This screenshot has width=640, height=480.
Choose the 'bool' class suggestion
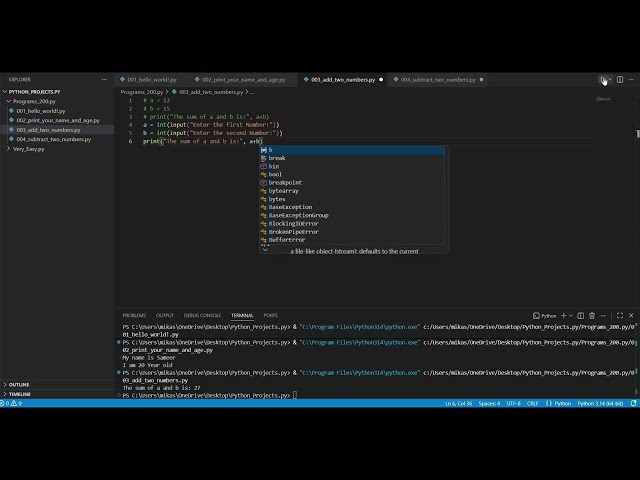click(352, 174)
